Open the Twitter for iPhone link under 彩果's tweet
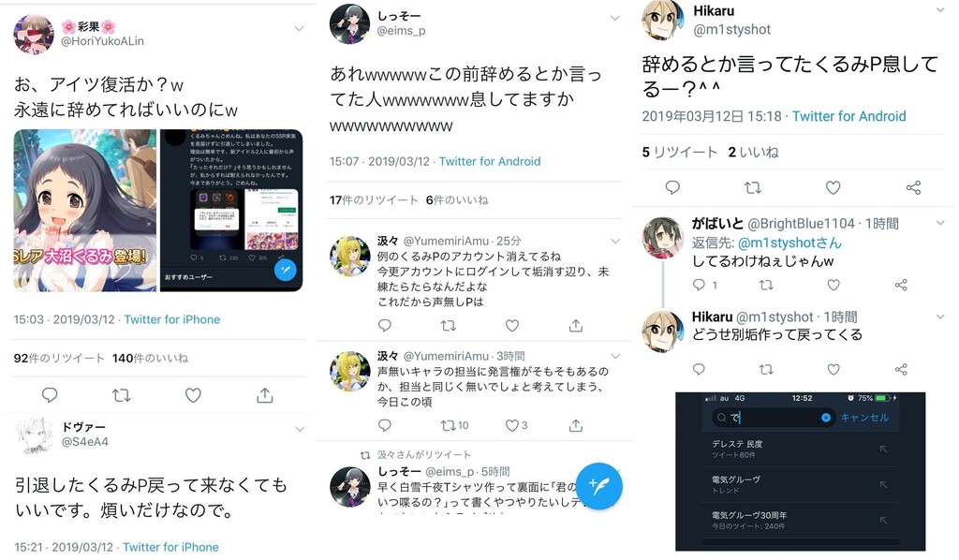 (172, 319)
